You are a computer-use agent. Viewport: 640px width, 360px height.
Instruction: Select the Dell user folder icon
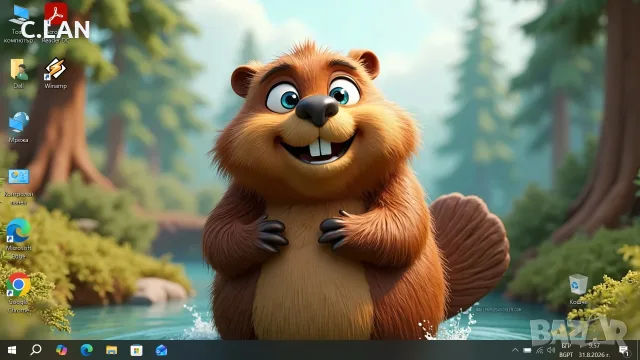tap(18, 73)
